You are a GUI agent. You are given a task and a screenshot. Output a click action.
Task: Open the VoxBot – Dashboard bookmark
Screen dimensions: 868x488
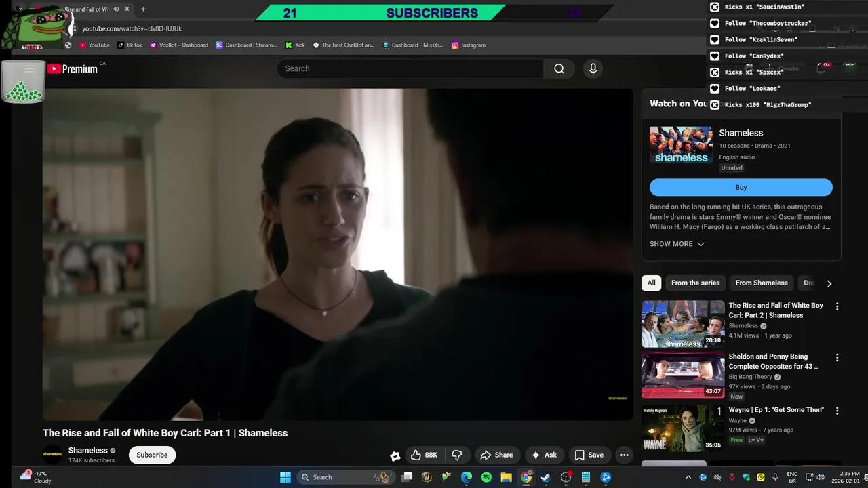(179, 45)
